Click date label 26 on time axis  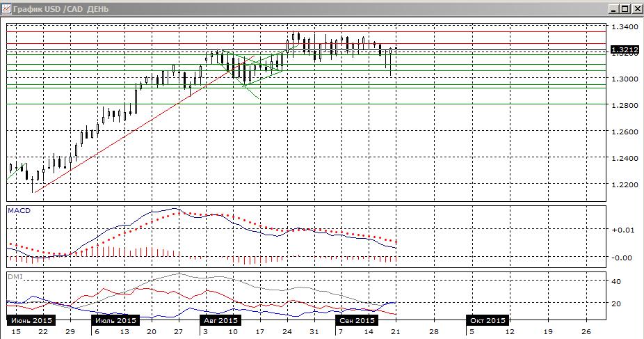586,332
